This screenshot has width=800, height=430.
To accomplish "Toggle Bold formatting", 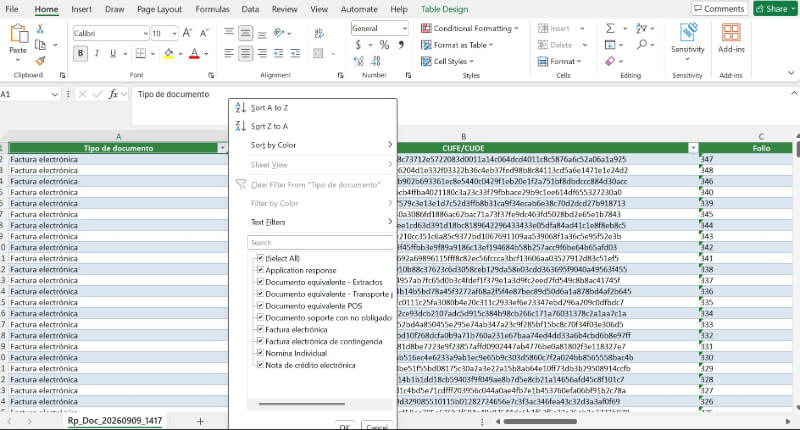I will [x=80, y=53].
